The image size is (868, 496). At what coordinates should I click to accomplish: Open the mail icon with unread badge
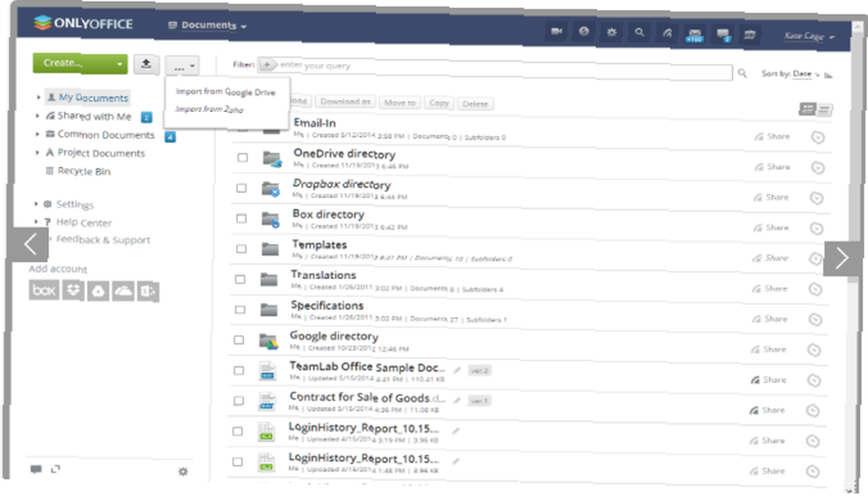click(694, 35)
